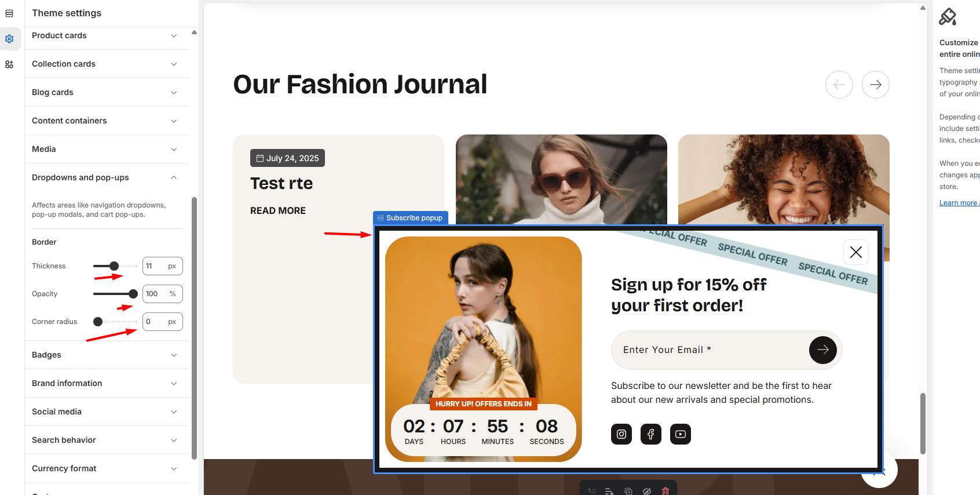980x495 pixels.
Task: Open the Sections panel icon in left rail
Action: click(9, 13)
